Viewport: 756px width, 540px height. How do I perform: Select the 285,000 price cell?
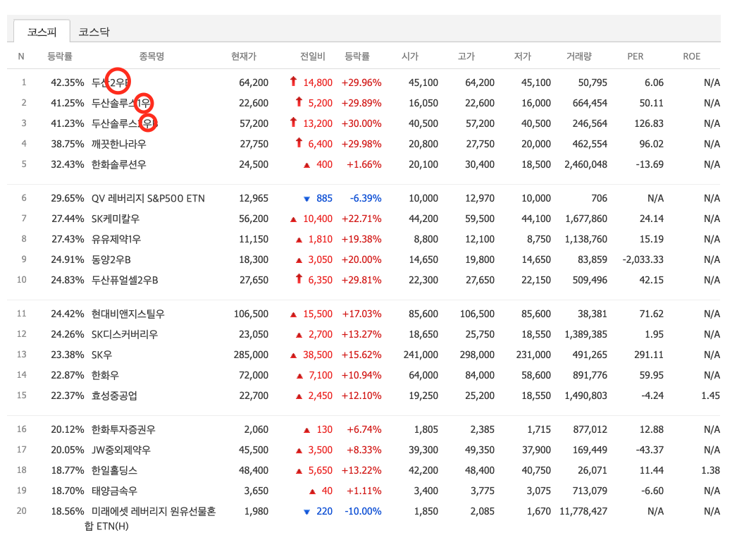click(x=252, y=355)
